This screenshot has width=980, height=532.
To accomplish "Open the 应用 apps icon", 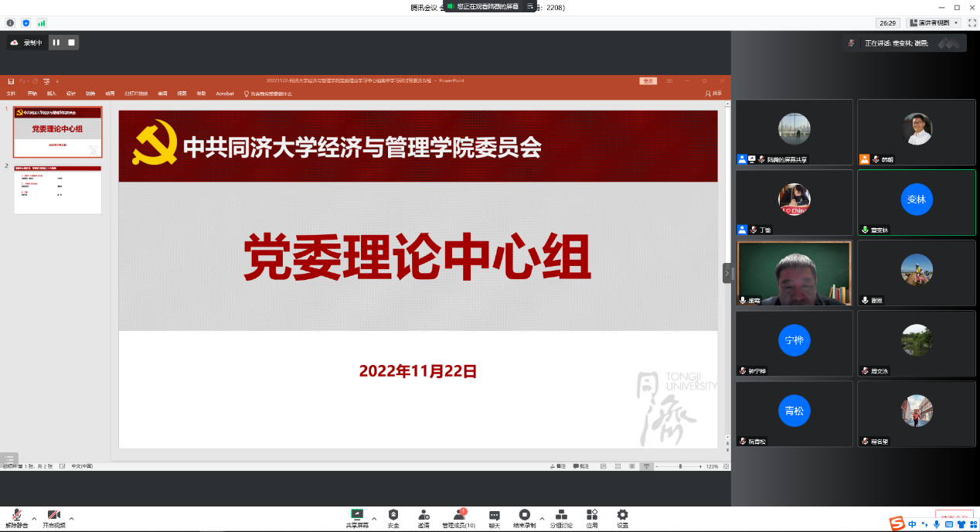I will [592, 516].
